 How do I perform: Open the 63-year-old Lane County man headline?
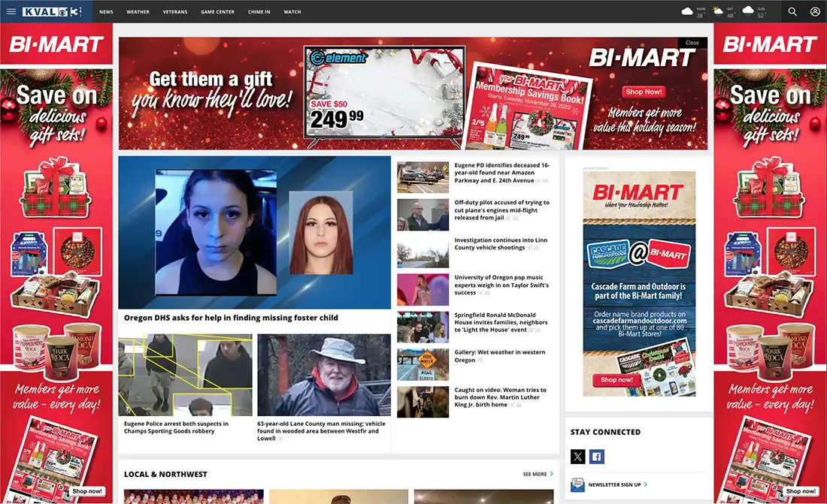322,430
